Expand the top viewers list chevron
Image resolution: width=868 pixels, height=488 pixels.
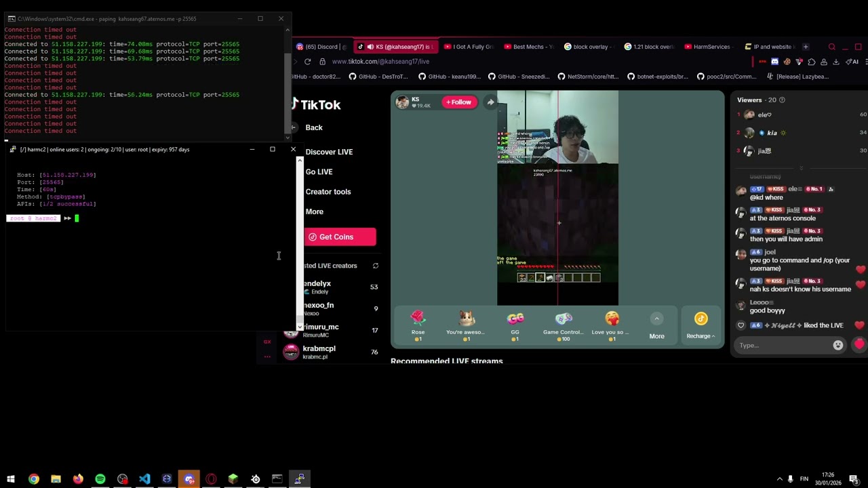[801, 167]
